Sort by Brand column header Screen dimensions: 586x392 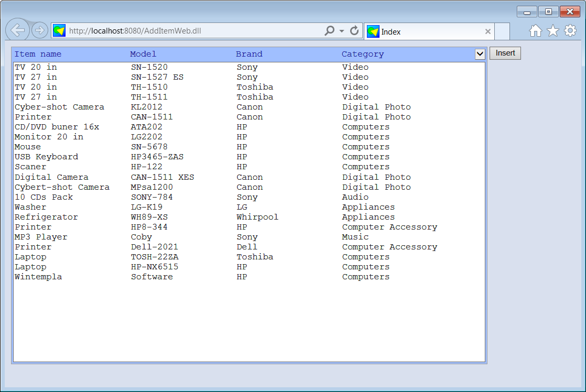click(249, 54)
